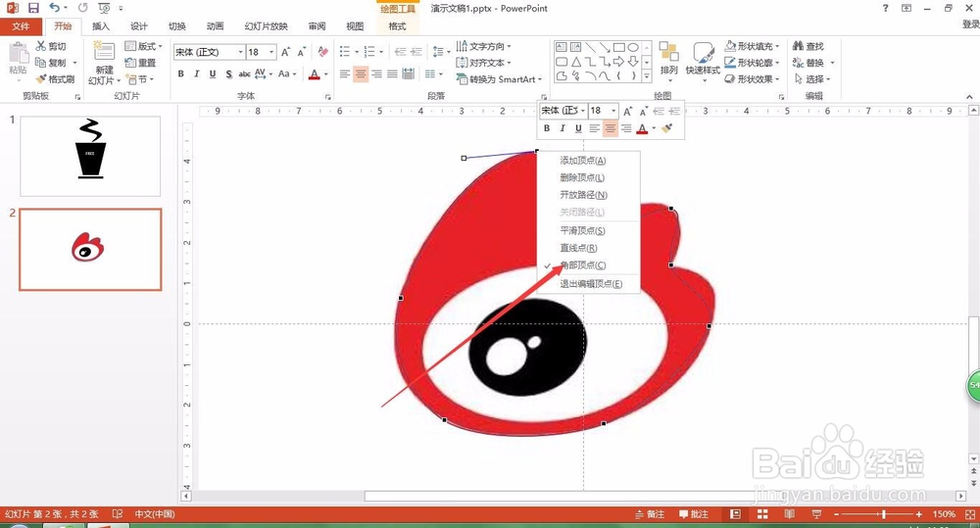
Task: Click the Clear Formatting eraser icon
Action: click(x=323, y=52)
